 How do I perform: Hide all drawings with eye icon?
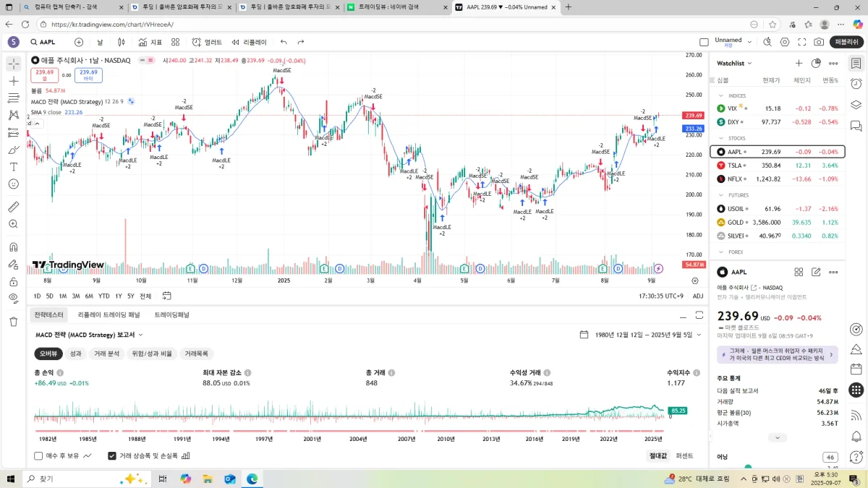14,298
